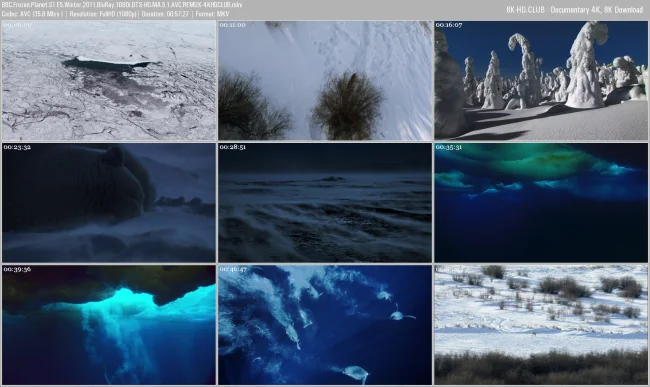Open the frozen sea ice aerial thumbnail

click(109, 80)
